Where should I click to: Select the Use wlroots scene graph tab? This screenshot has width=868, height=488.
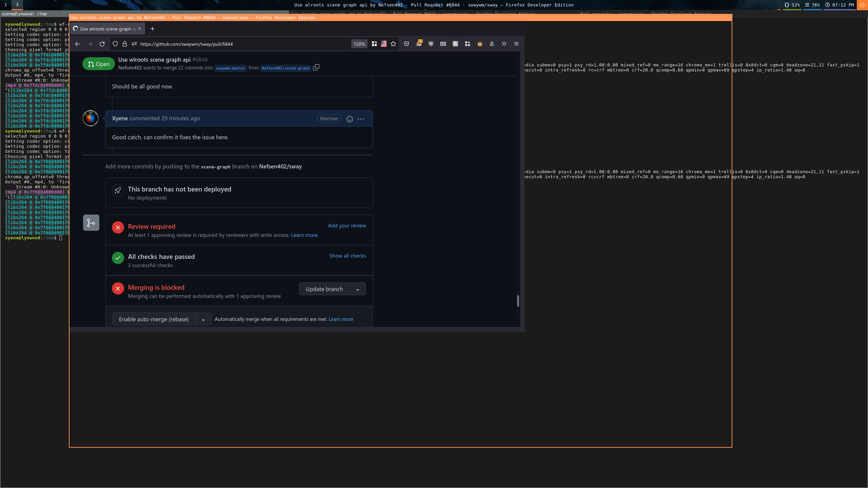pyautogui.click(x=105, y=29)
